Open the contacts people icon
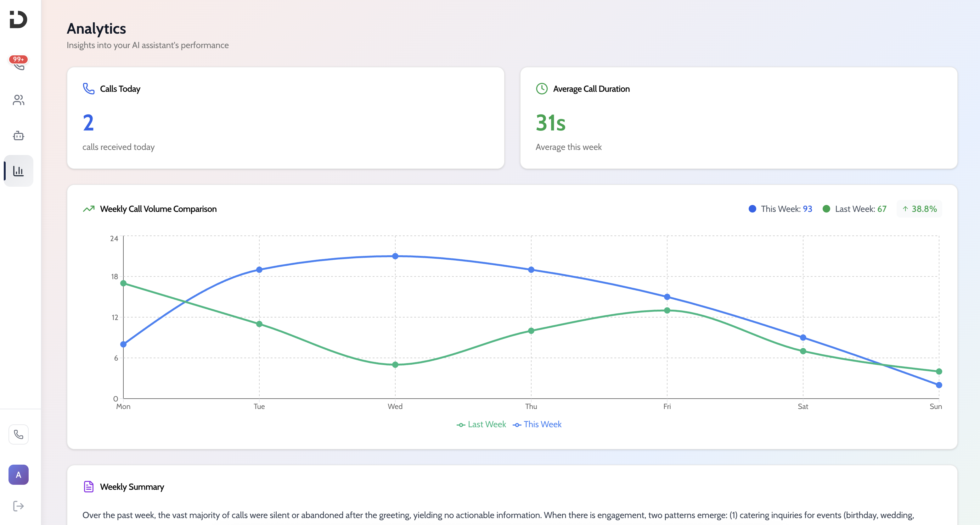 [x=18, y=100]
